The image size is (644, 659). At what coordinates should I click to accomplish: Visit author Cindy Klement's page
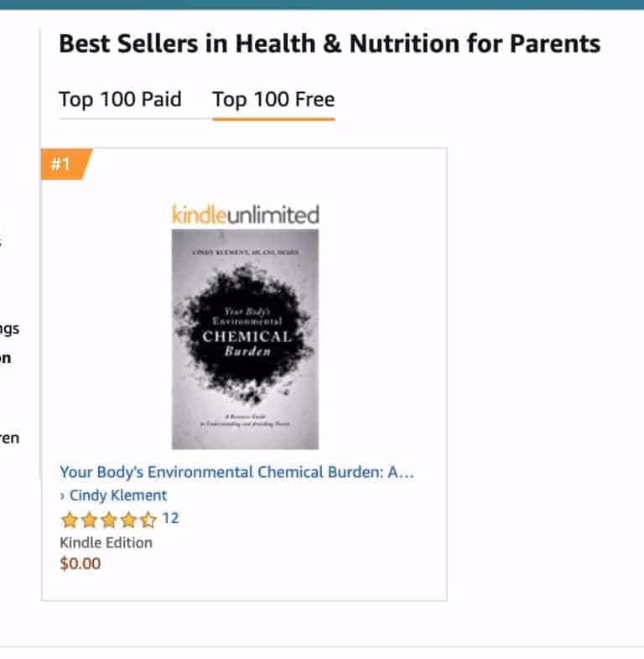point(118,496)
